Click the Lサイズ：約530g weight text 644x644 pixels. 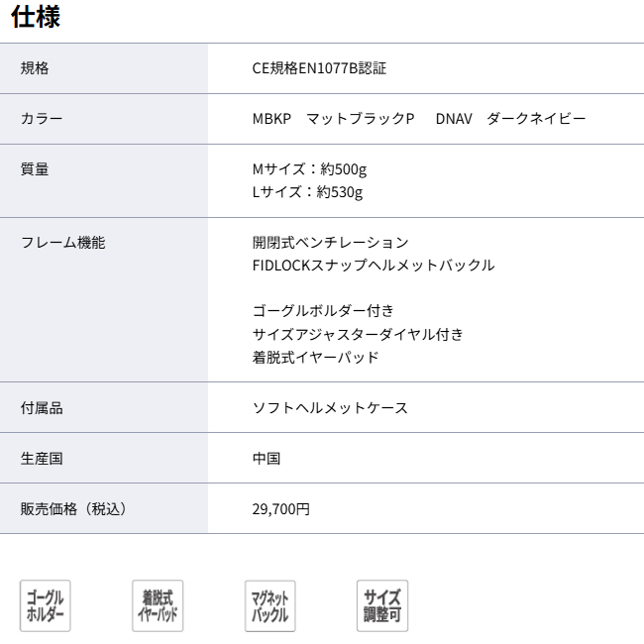[307, 192]
